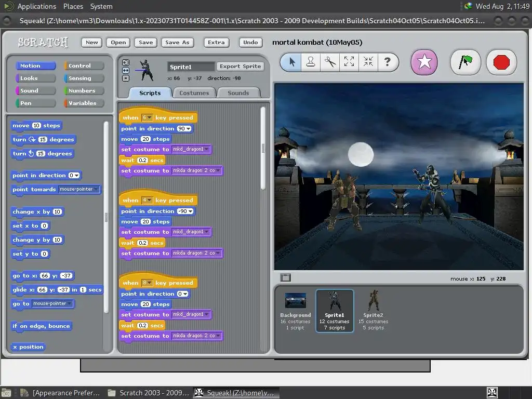This screenshot has height=399, width=532.
Task: Click the 'turn counterclockwise 15 degrees' block
Action: tap(42, 154)
